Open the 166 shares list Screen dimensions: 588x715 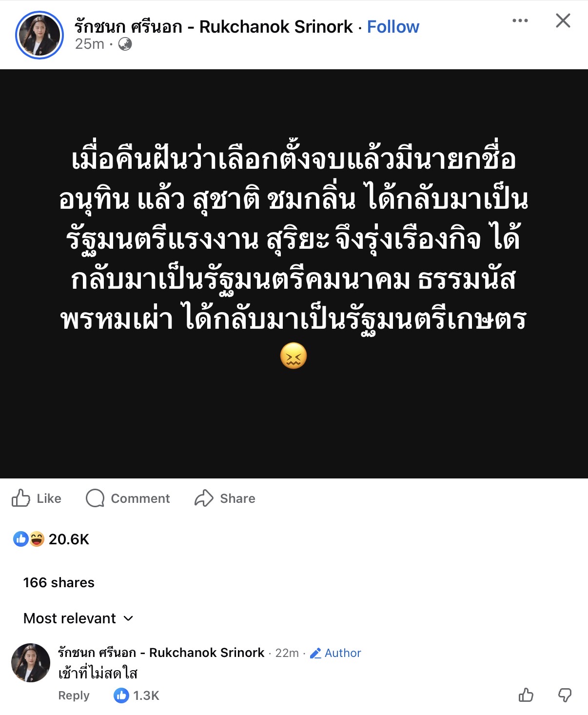59,582
